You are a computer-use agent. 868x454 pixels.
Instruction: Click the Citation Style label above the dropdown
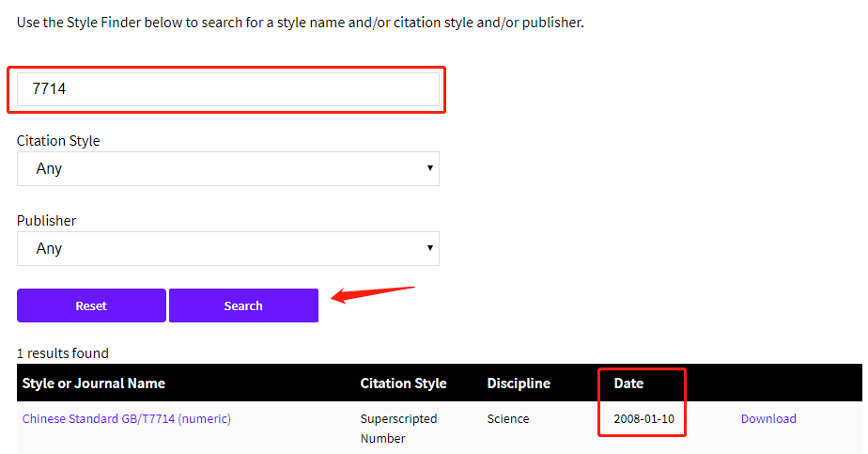[58, 141]
